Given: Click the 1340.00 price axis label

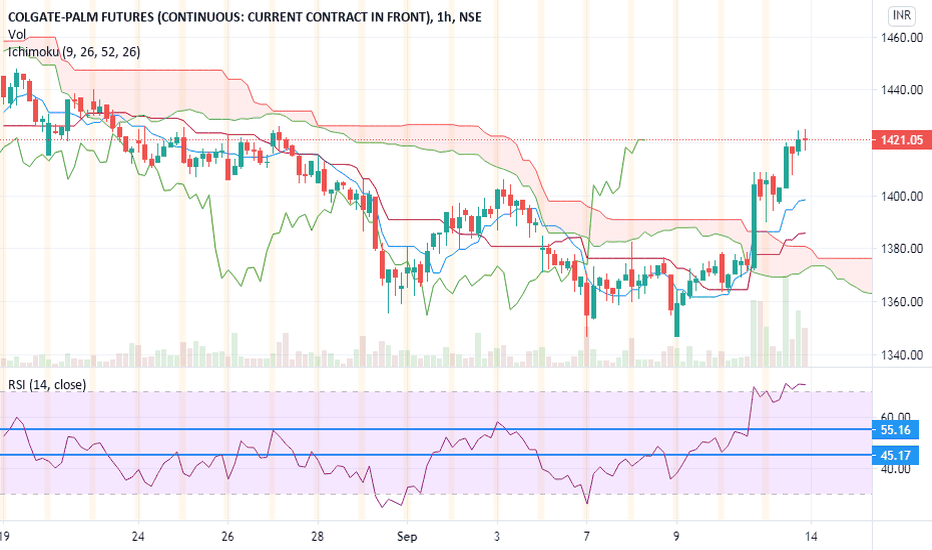Looking at the screenshot, I should coord(902,355).
